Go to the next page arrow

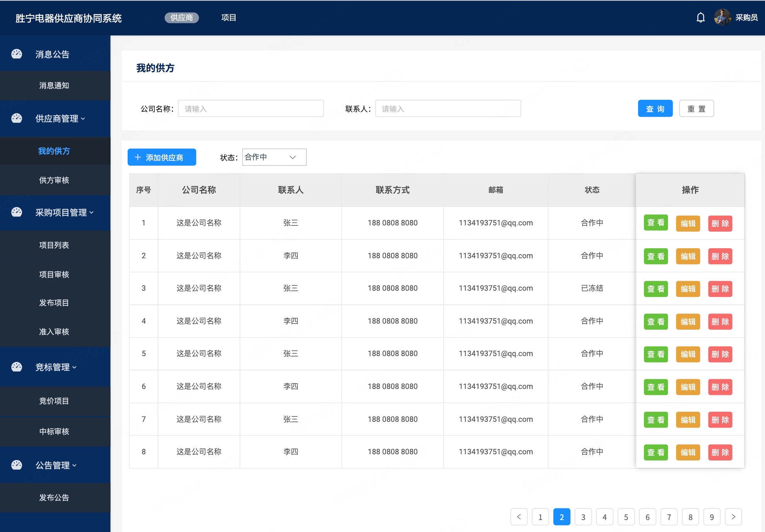(733, 517)
